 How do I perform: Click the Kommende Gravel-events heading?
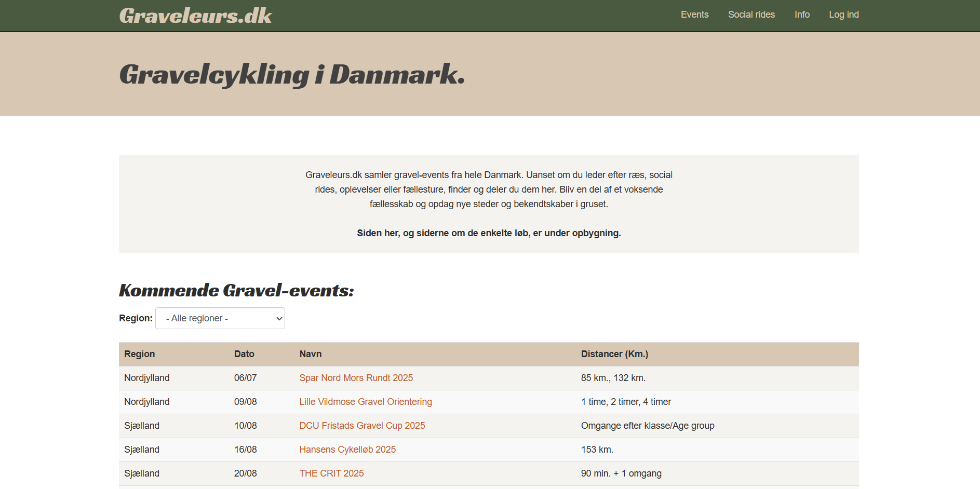click(236, 290)
